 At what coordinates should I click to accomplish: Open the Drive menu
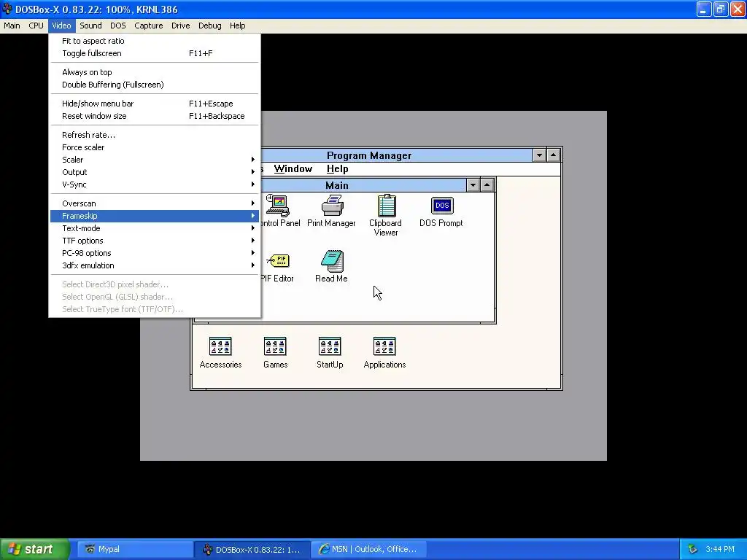181,26
